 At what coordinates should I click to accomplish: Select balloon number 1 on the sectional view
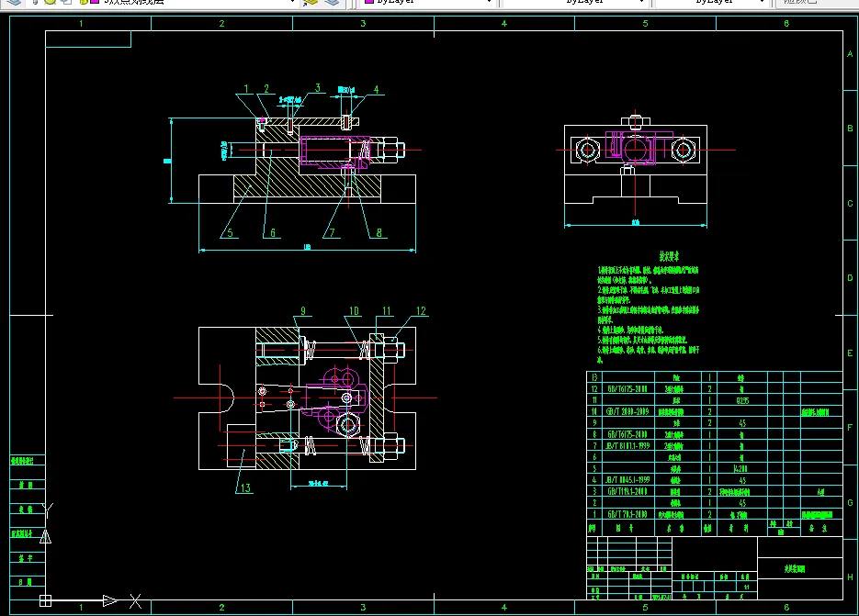[246, 89]
